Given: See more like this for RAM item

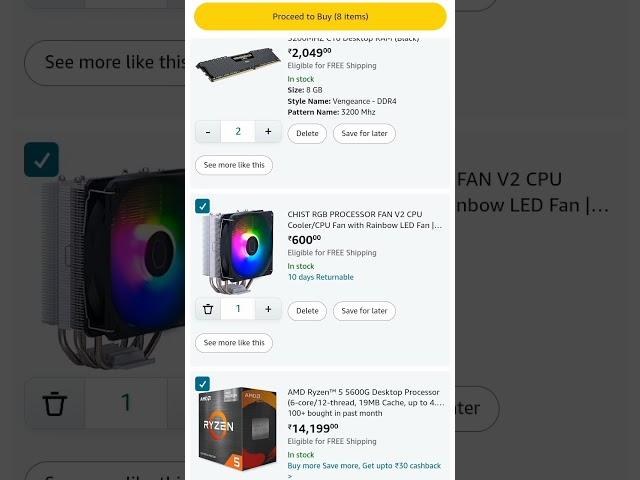Looking at the screenshot, I should 234,165.
